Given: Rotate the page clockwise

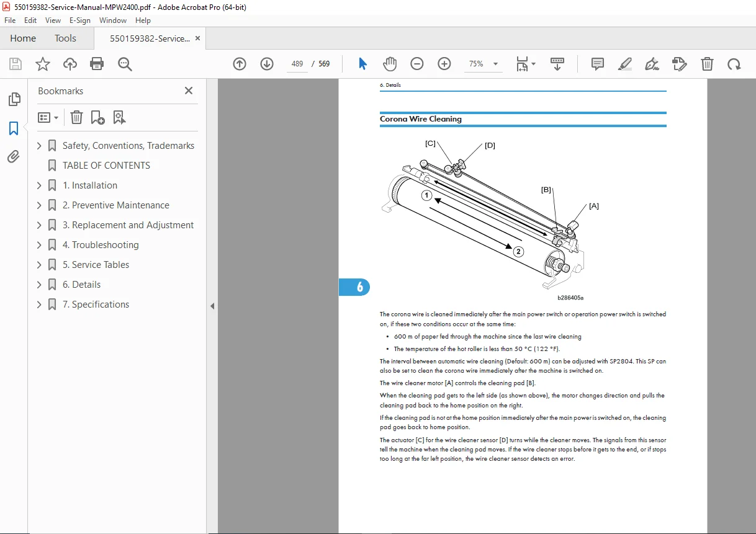Looking at the screenshot, I should click(x=734, y=64).
